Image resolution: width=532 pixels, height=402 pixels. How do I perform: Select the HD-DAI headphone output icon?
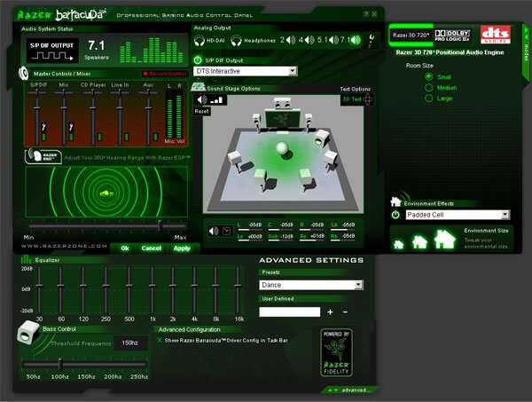coord(199,41)
